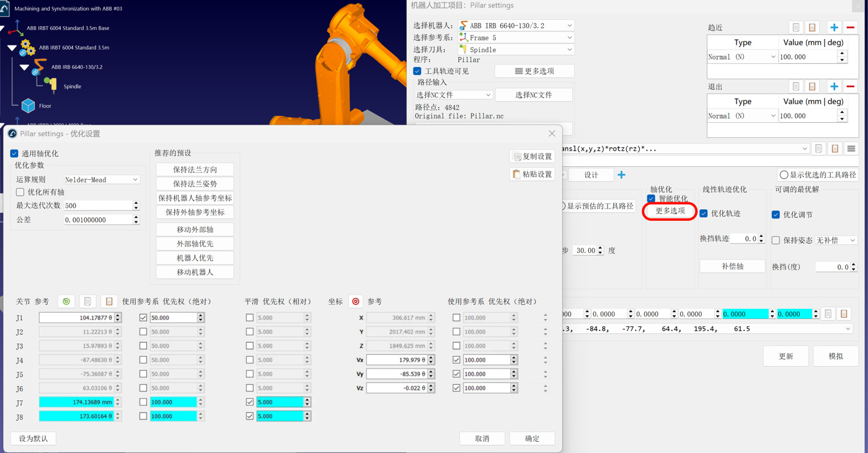868x453 pixels.
Task: Increase the 最大迭代次数 value with the stepper
Action: click(136, 203)
